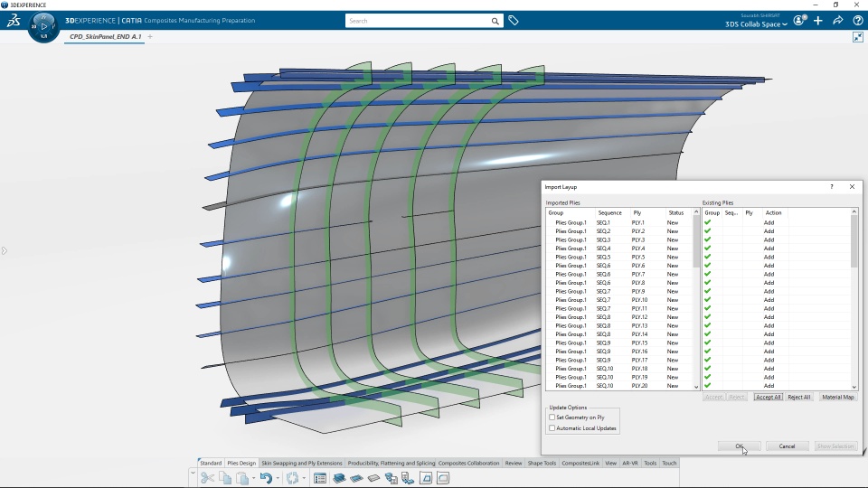This screenshot has height=488, width=868.
Task: Open Producibility, Flattening and Splicing tab
Action: (392, 463)
